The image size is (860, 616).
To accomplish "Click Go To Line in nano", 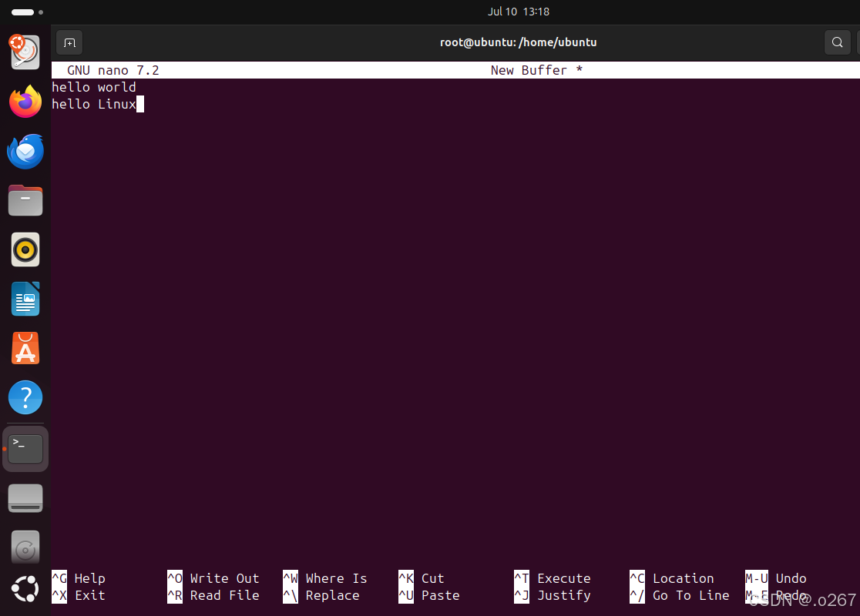I will tap(690, 595).
